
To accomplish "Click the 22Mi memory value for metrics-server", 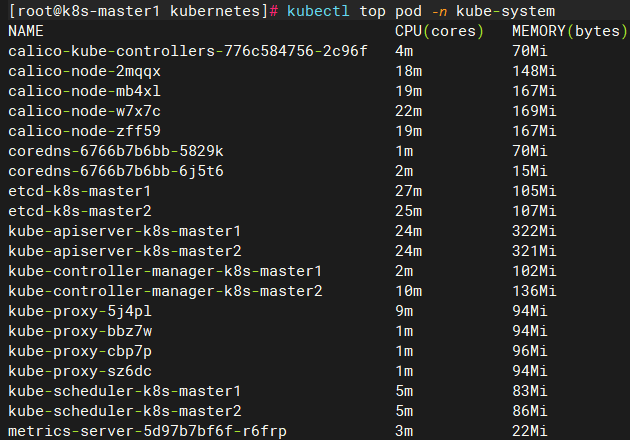I will click(x=530, y=431).
